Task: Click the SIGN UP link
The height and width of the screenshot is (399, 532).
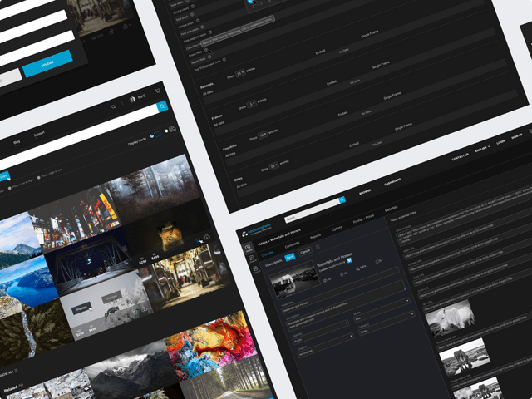Action: point(517,136)
